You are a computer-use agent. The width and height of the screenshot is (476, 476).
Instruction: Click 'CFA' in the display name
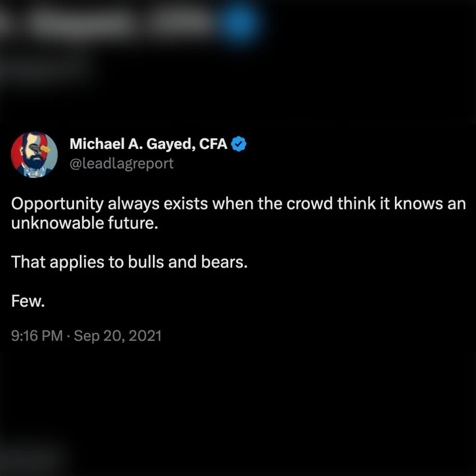pos(213,144)
